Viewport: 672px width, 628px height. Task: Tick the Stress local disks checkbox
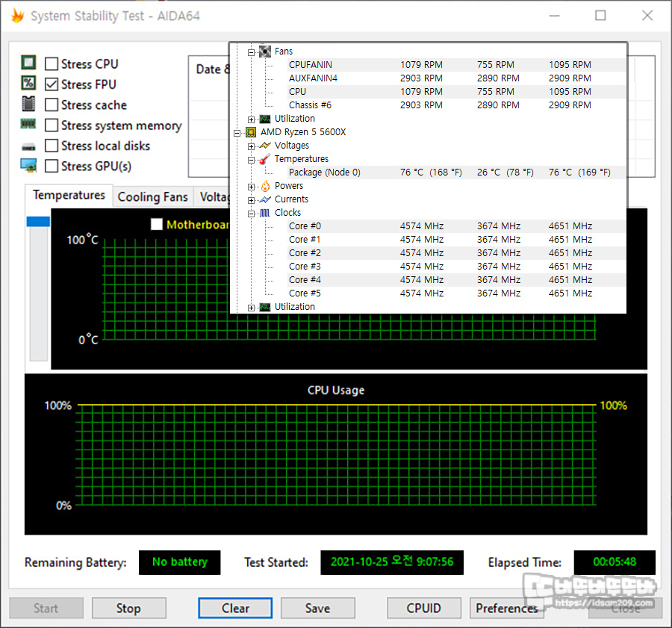(x=52, y=146)
